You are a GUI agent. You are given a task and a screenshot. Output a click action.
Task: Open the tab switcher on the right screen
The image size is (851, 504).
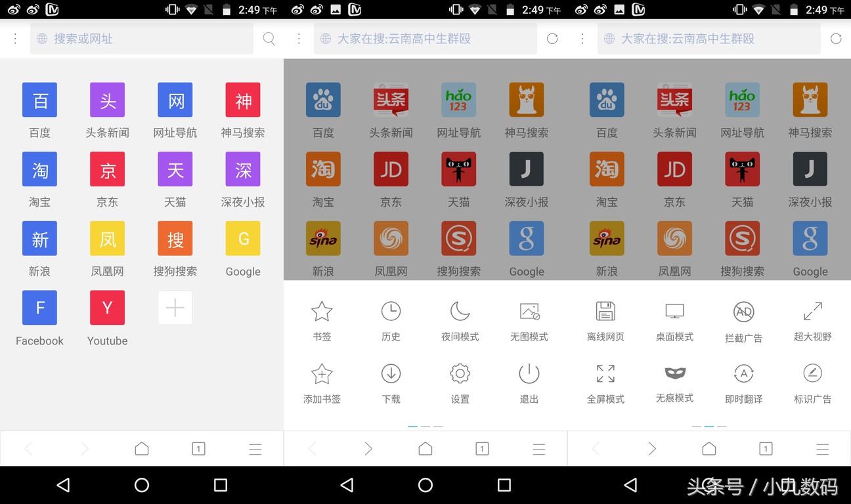pos(766,449)
